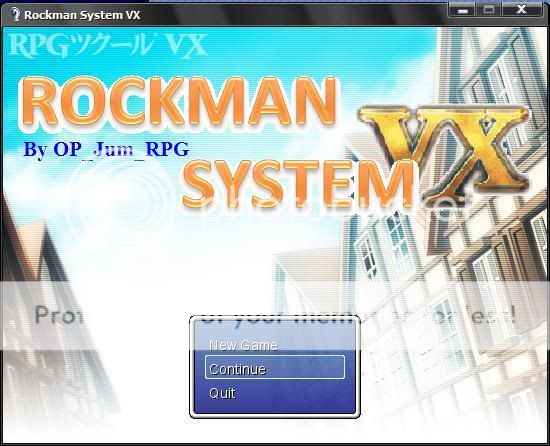Click the top border of the command window
550x446 pixels.
[275, 317]
